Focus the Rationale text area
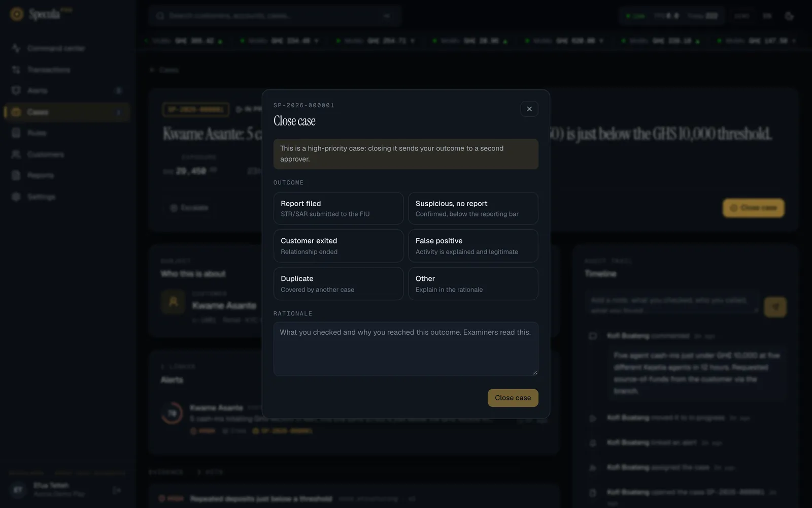The width and height of the screenshot is (812, 508). (x=406, y=348)
